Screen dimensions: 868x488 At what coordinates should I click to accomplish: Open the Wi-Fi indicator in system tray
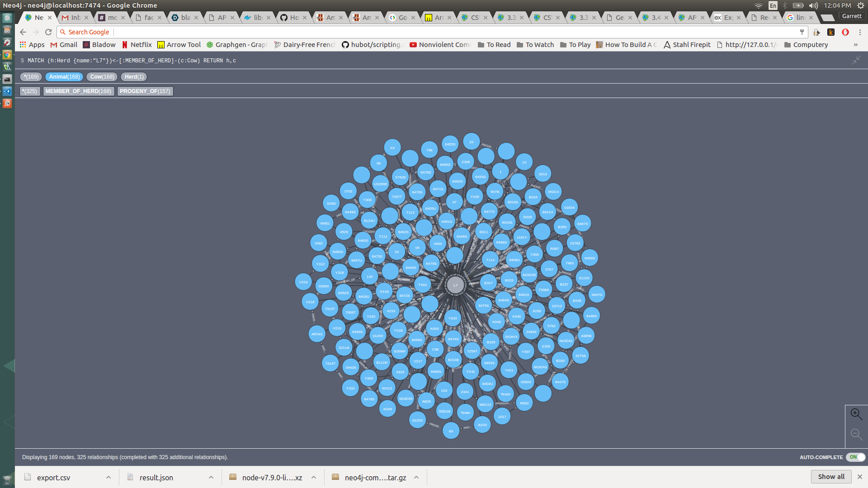tap(758, 5)
